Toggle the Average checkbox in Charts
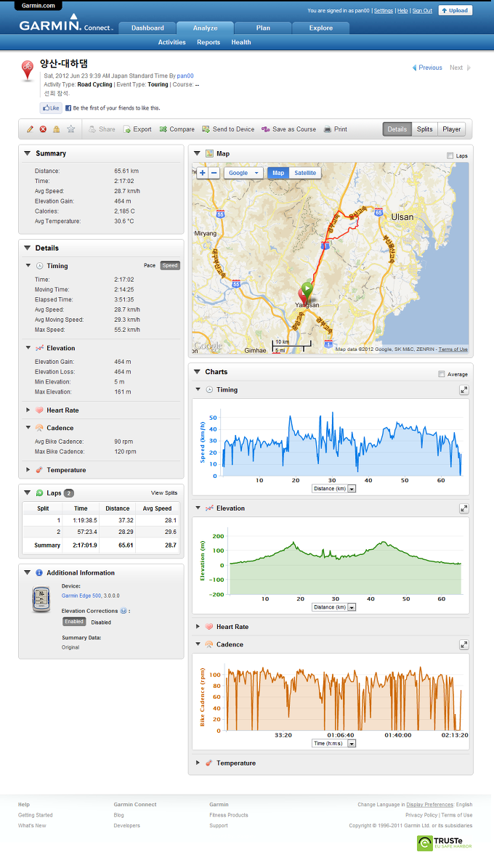Image resolution: width=494 pixels, height=868 pixels. [x=442, y=374]
